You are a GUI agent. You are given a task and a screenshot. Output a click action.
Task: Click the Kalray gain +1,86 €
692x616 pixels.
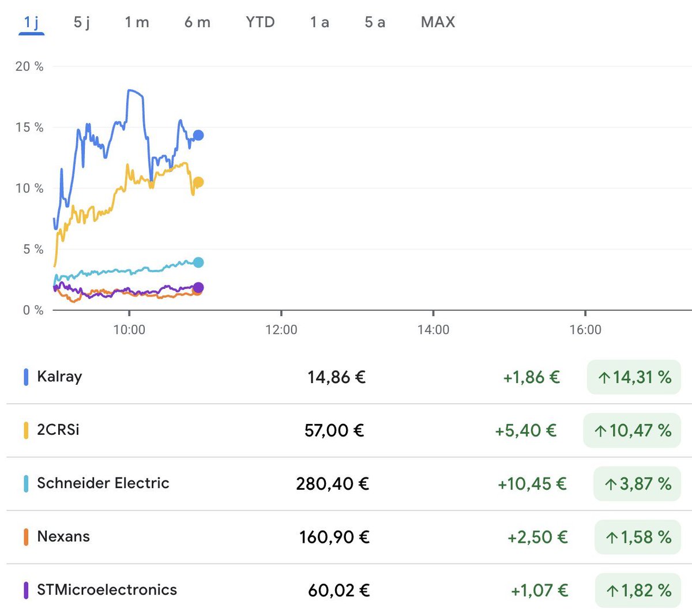pos(532,377)
